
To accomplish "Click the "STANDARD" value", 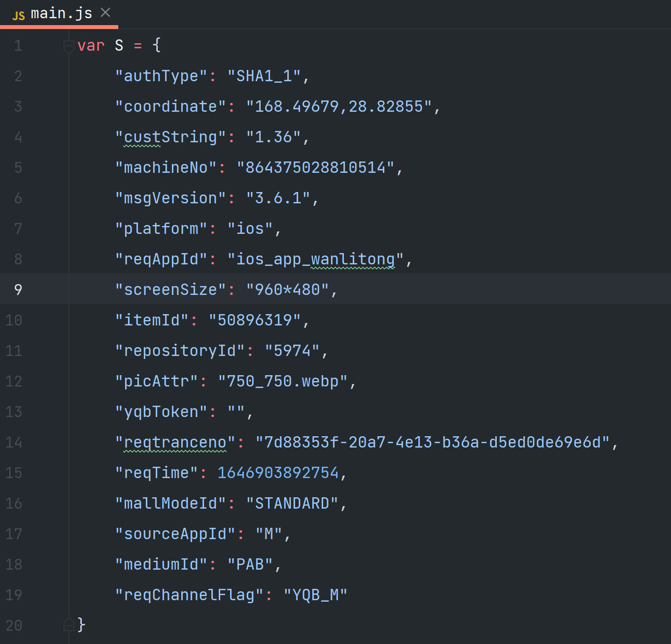I will pyautogui.click(x=292, y=504).
